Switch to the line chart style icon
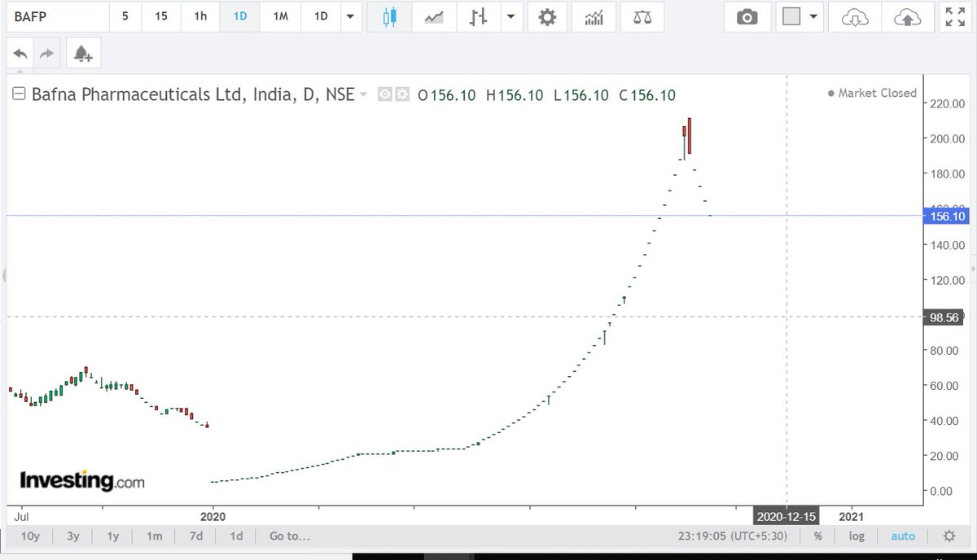The height and width of the screenshot is (560, 977). tap(433, 16)
